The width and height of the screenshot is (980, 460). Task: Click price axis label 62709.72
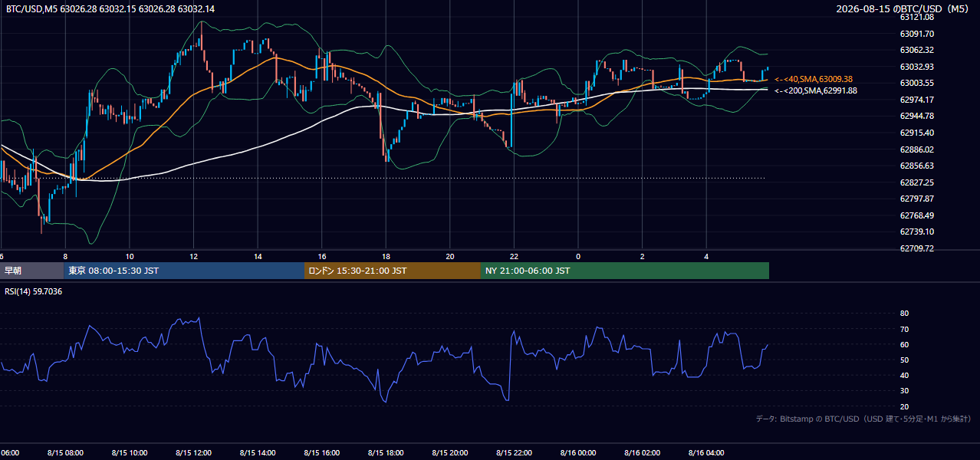pos(916,248)
